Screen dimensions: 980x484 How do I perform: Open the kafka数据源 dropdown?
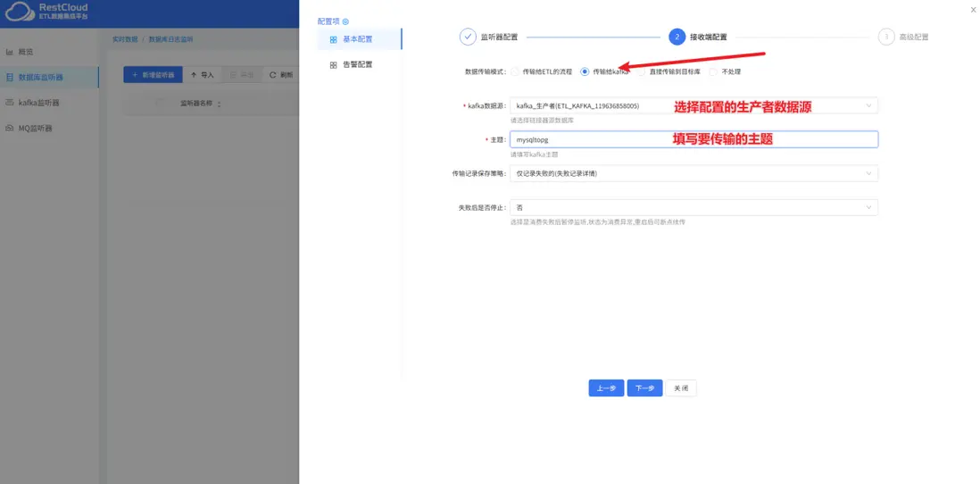point(693,105)
